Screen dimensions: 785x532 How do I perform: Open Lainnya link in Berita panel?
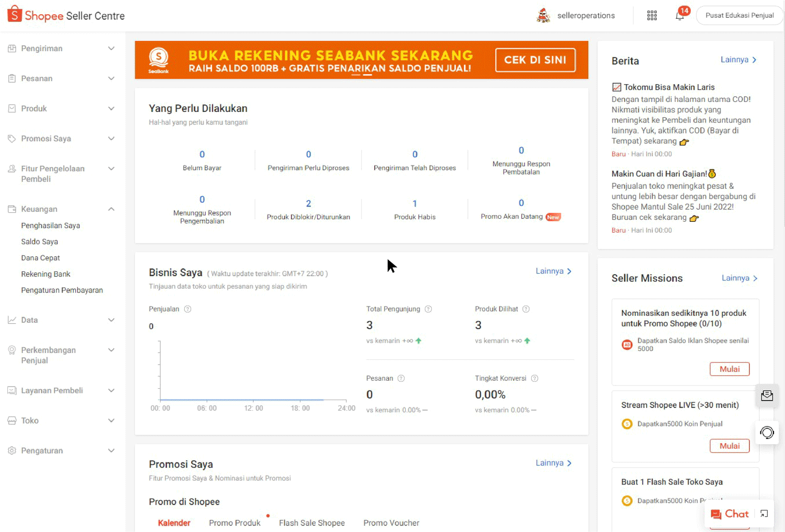tap(738, 60)
